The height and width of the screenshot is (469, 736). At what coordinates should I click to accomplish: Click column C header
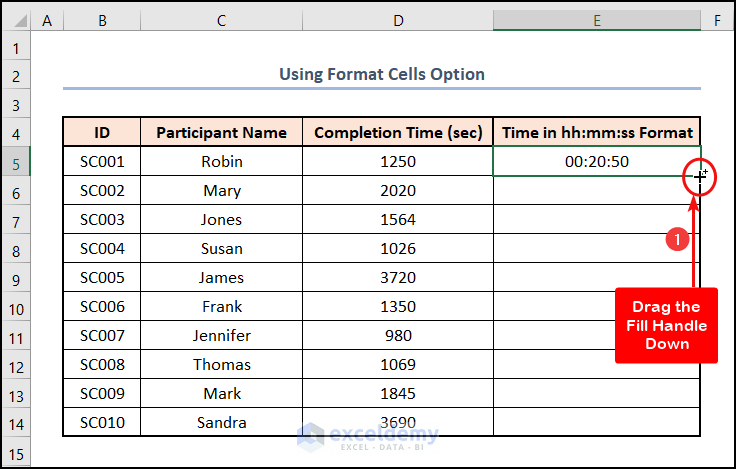pos(221,20)
